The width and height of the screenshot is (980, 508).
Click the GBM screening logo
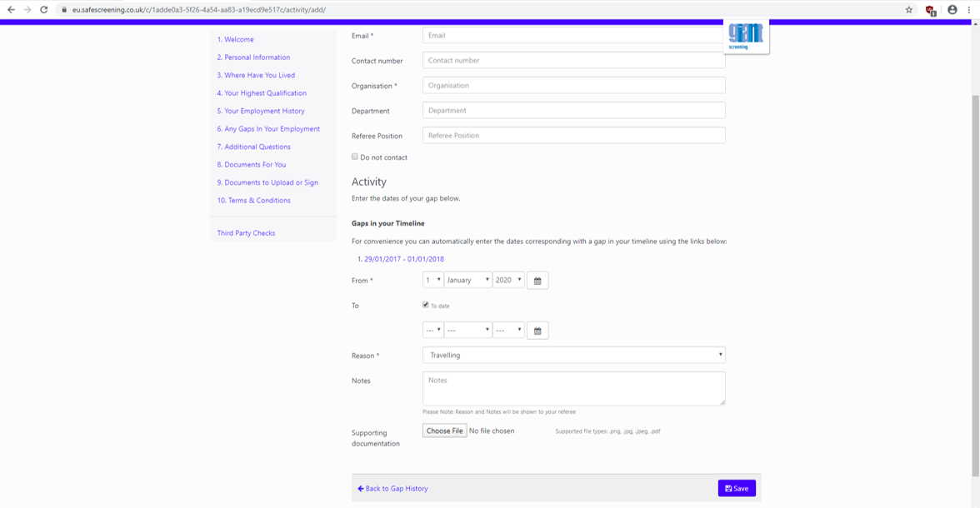746,35
